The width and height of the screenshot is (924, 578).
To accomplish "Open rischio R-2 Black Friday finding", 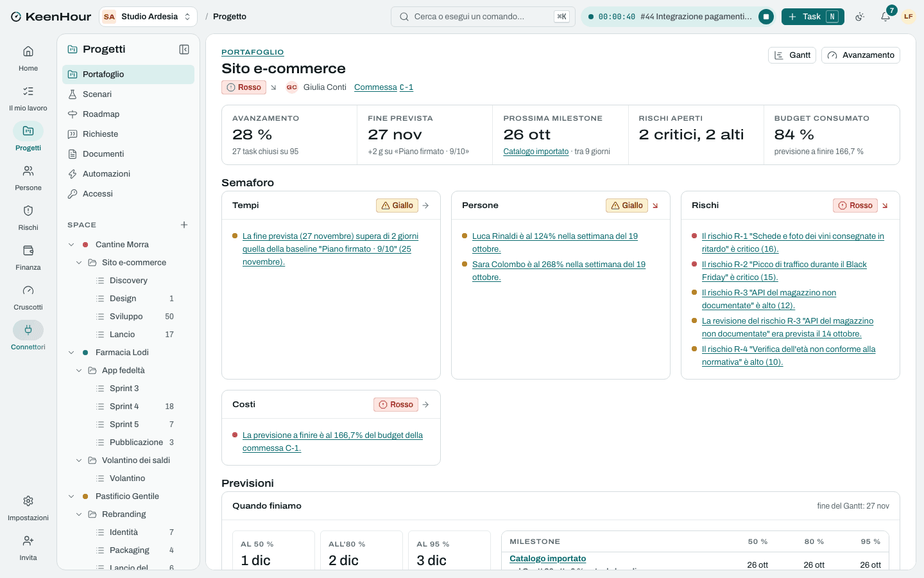I will click(784, 271).
